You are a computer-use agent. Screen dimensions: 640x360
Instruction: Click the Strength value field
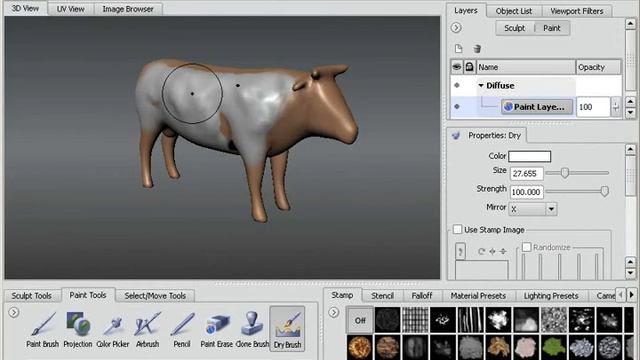coord(527,192)
